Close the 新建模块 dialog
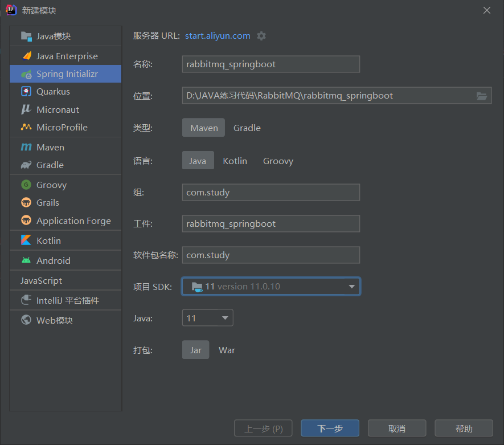The height and width of the screenshot is (445, 504). point(487,10)
